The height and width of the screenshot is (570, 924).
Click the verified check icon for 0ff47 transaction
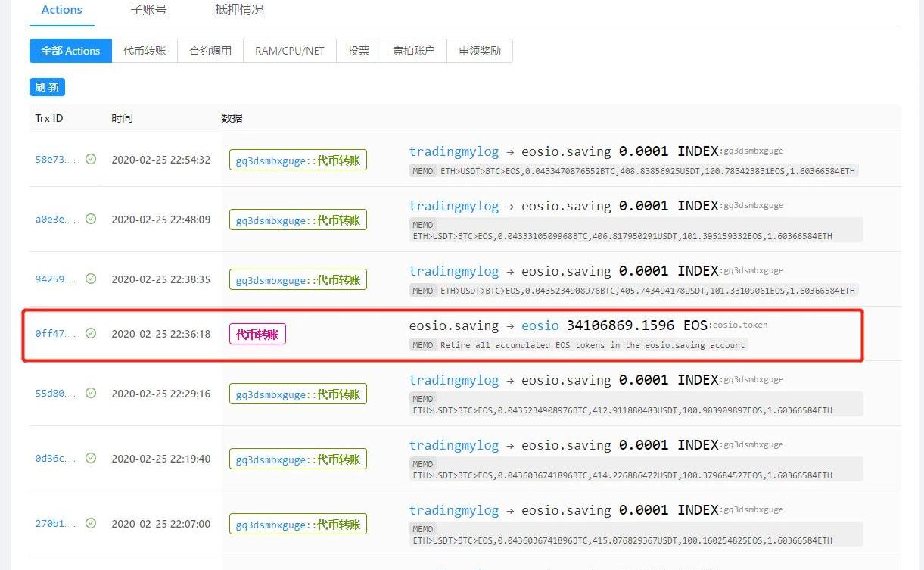click(x=91, y=333)
